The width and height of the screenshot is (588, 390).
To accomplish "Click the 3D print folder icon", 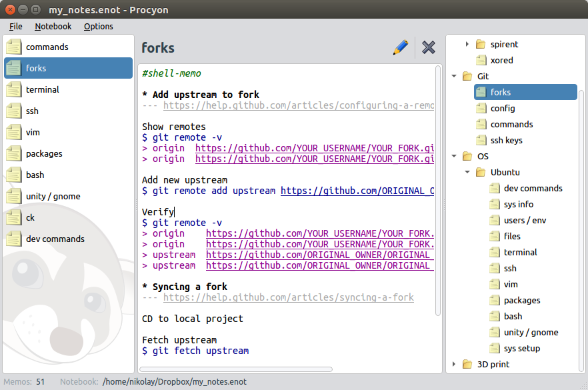I will click(x=467, y=364).
